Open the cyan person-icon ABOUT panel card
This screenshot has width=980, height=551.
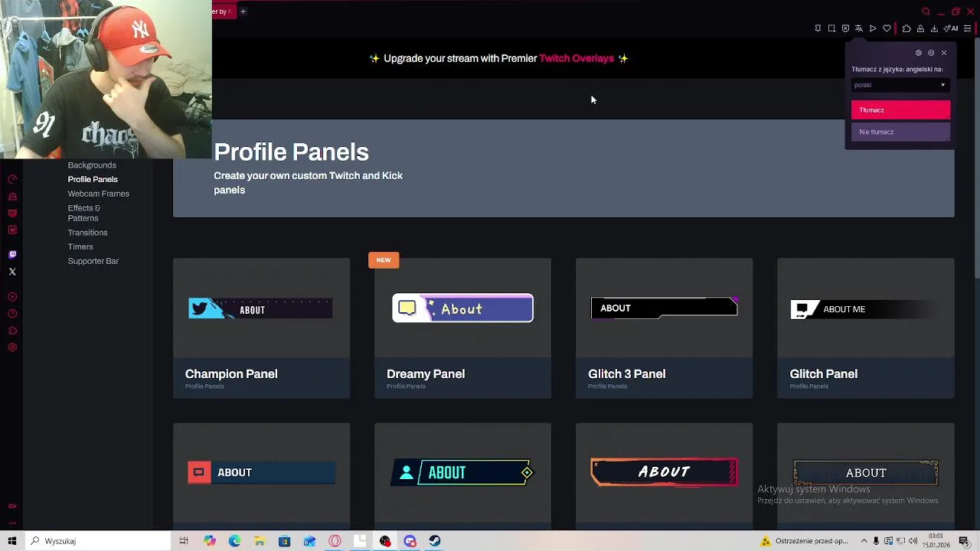(x=462, y=472)
